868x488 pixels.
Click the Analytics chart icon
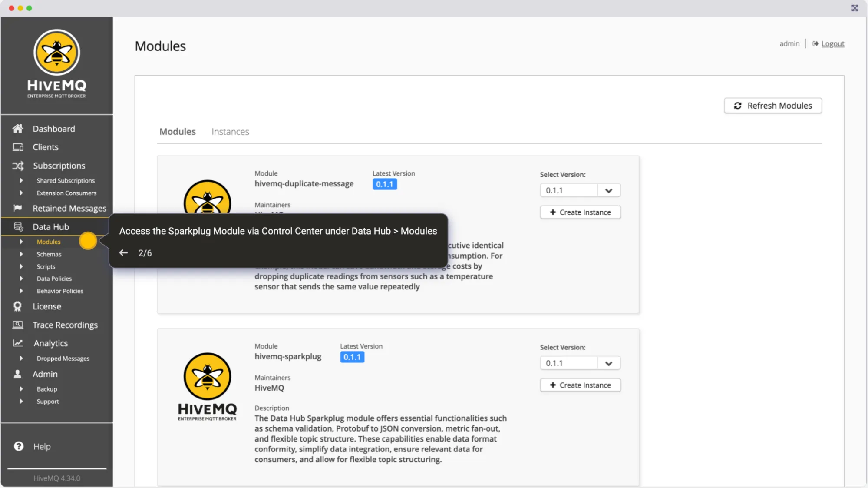tap(18, 343)
